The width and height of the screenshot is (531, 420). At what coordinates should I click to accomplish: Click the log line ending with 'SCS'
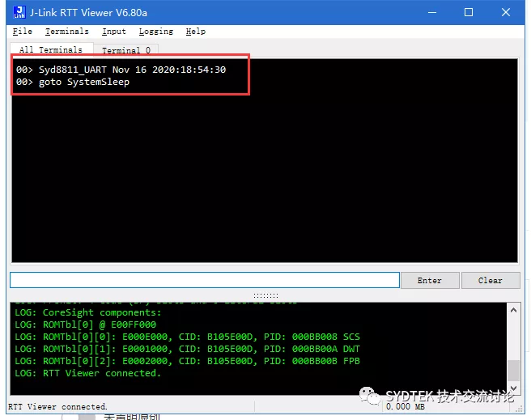187,337
